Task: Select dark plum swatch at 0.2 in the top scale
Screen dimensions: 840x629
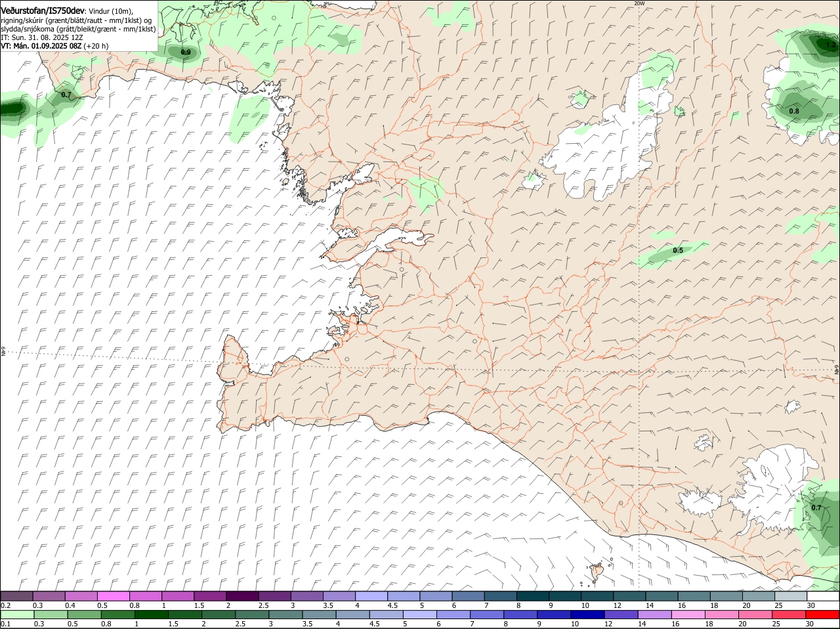Action: (16, 596)
